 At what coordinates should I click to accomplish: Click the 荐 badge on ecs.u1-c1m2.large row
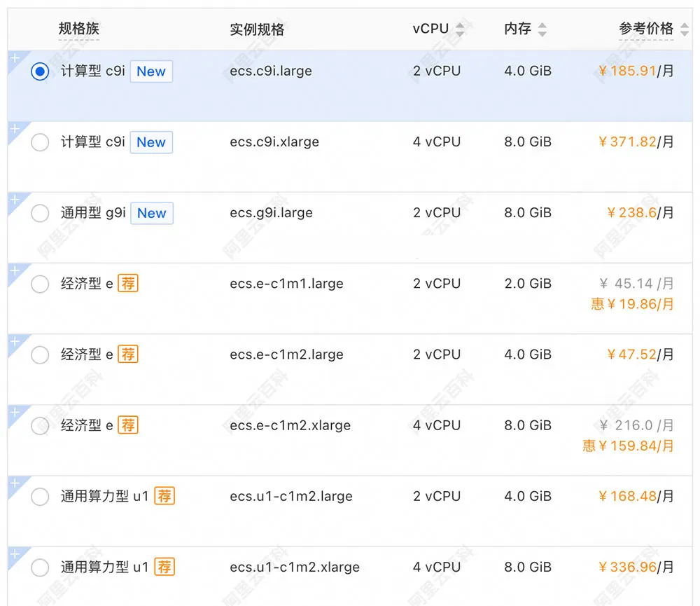pos(164,496)
